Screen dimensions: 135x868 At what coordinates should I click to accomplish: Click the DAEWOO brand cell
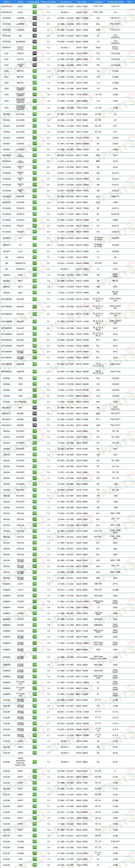(6, 48)
